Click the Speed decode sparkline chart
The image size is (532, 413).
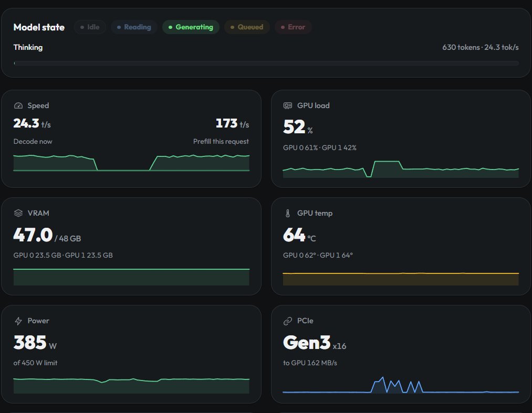131,163
